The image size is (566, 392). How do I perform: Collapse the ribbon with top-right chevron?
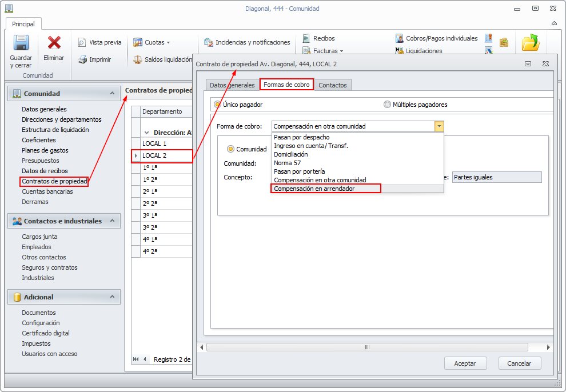pyautogui.click(x=554, y=23)
